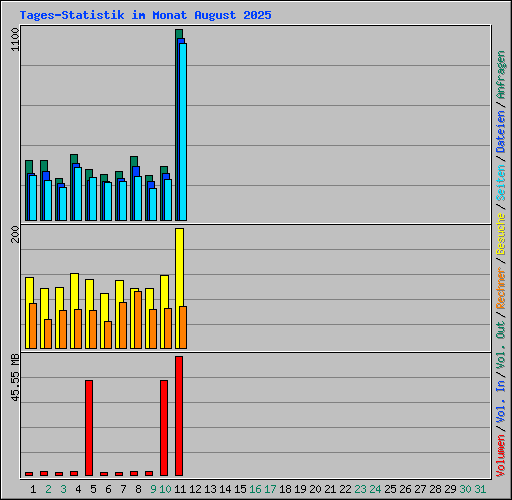Click the orange Rechner bar for day 2

[48, 334]
